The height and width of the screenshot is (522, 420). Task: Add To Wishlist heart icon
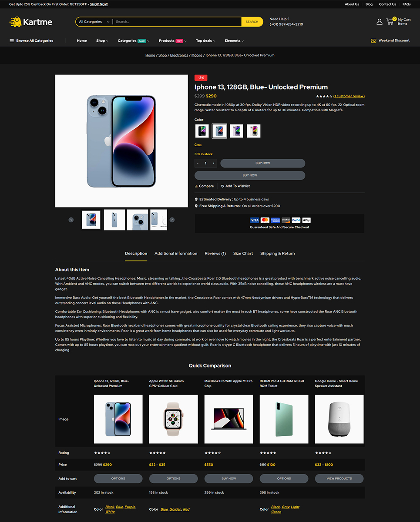click(222, 186)
